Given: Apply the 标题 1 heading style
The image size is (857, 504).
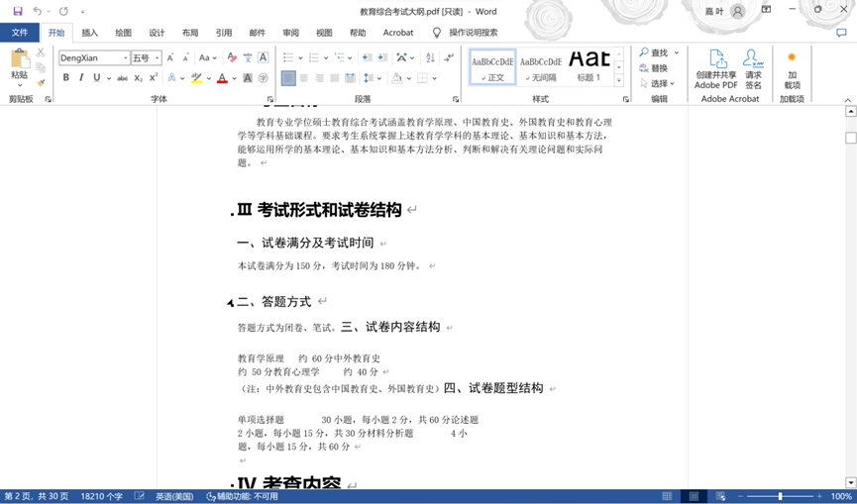Looking at the screenshot, I should tap(589, 66).
